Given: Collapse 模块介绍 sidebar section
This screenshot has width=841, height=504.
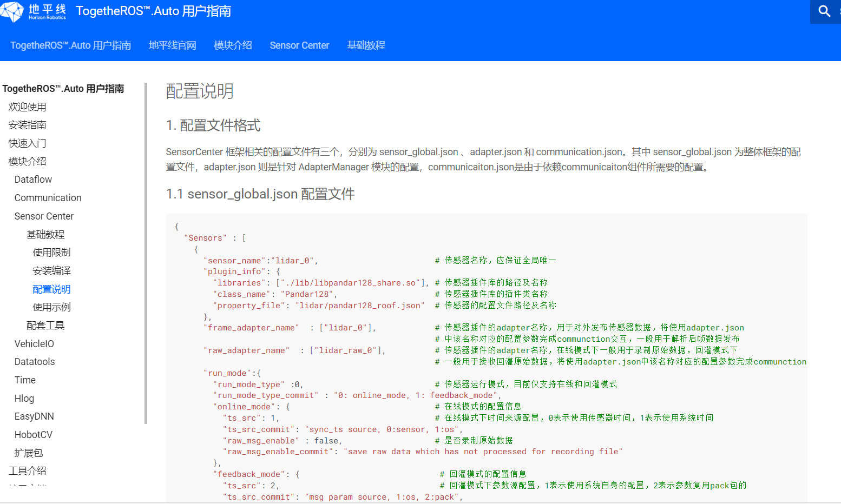Looking at the screenshot, I should point(27,161).
